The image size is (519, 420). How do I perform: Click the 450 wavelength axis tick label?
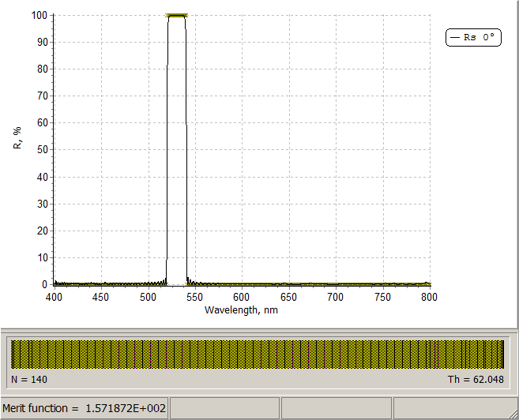(x=100, y=297)
